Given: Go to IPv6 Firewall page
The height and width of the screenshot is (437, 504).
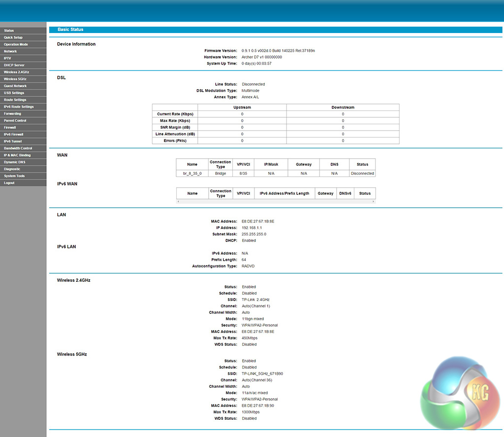Looking at the screenshot, I should click(14, 134).
